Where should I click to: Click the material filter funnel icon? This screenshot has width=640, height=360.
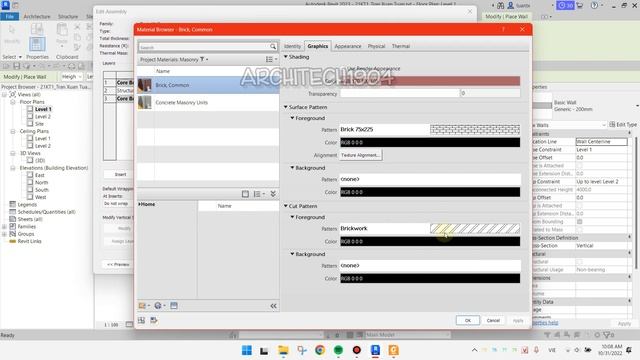[202, 59]
